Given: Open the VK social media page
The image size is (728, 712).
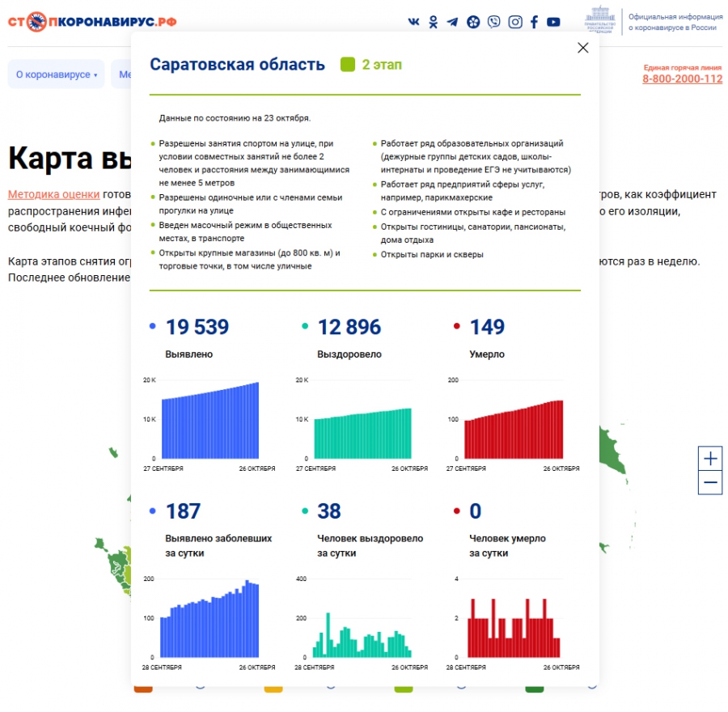Looking at the screenshot, I should pos(415,22).
